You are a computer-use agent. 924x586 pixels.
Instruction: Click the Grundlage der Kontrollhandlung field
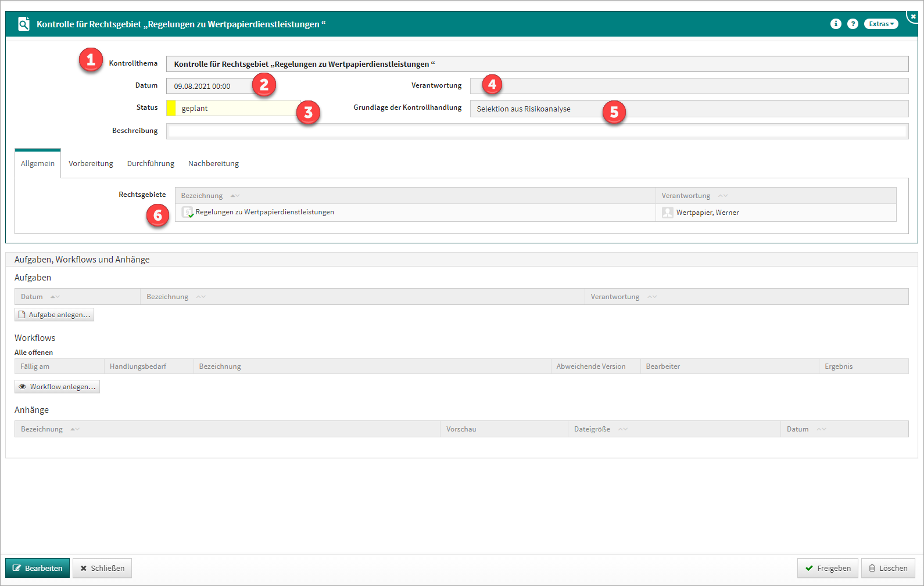click(689, 109)
